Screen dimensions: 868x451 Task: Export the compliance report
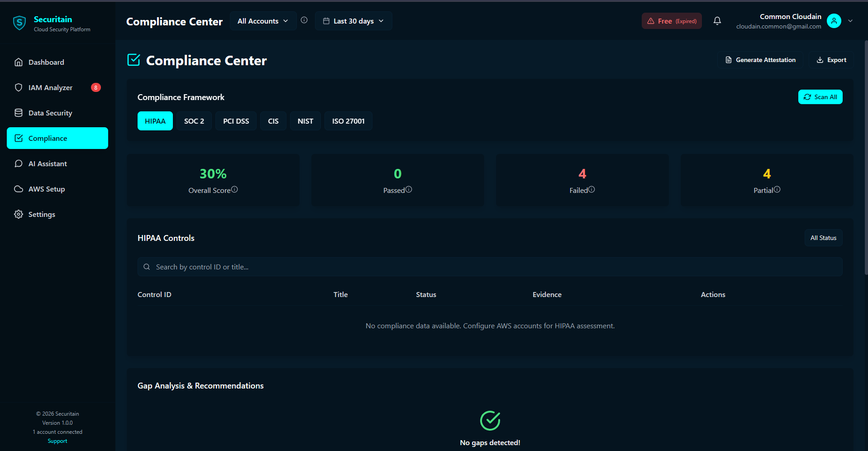coord(831,60)
